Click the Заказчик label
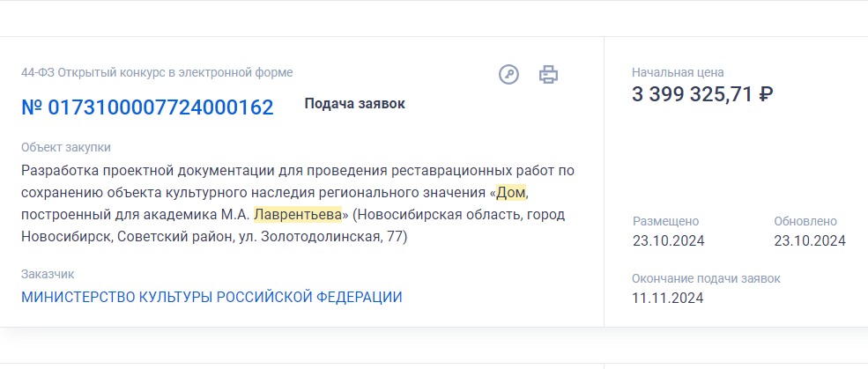868x369 pixels. 48,275
